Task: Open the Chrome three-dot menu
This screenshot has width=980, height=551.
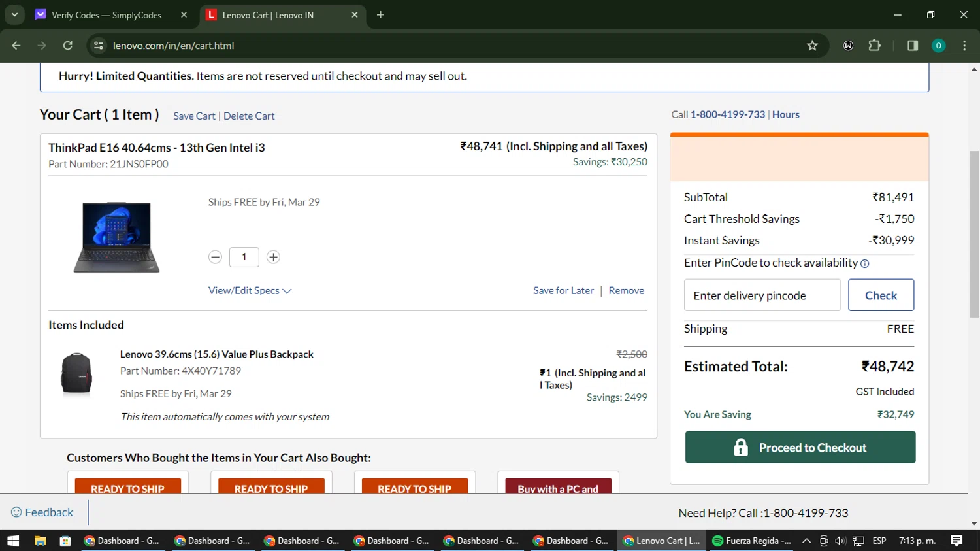Action: (x=964, y=46)
